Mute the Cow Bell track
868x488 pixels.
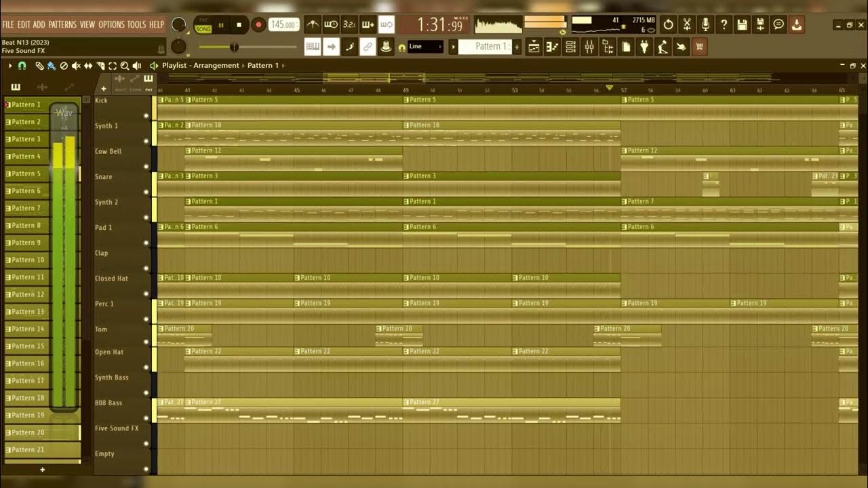point(146,166)
